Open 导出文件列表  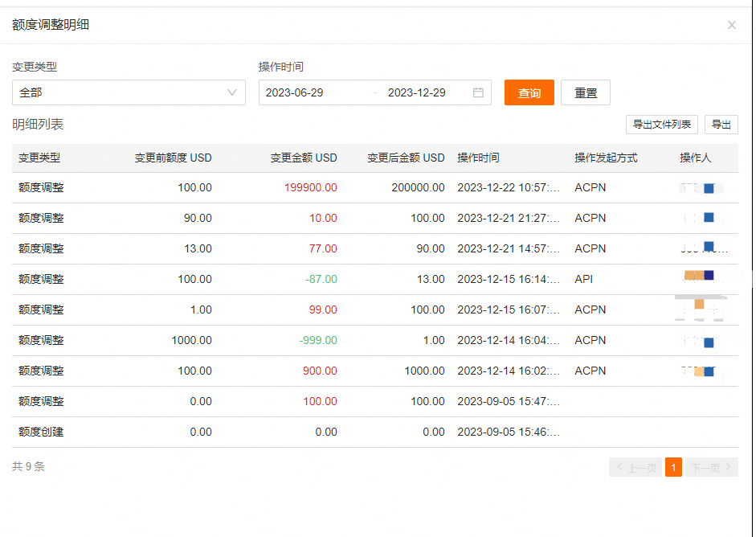click(662, 125)
